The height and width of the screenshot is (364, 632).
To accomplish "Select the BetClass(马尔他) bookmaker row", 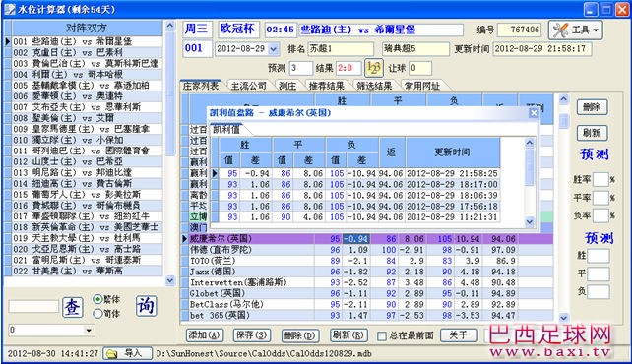I will [371, 304].
